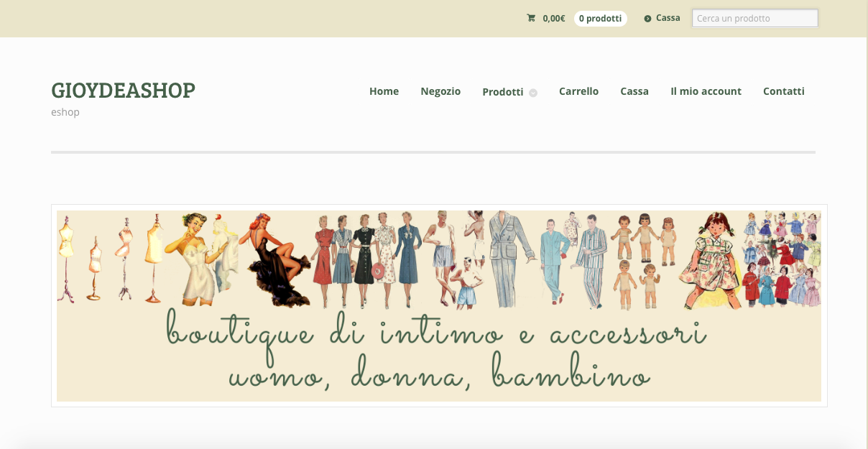868x449 pixels.
Task: Go to the Contatti page
Action: coord(784,91)
